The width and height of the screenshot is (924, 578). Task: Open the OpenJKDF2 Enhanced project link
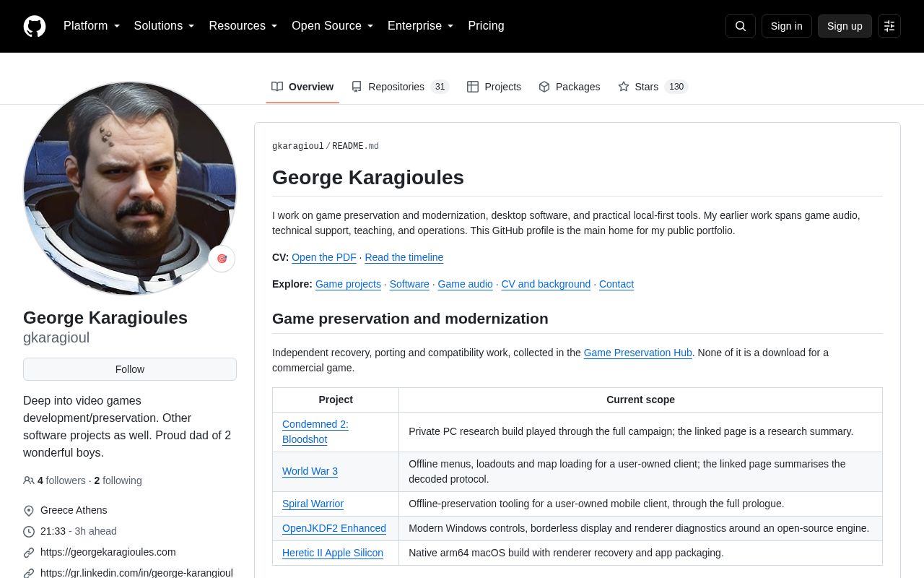(x=334, y=528)
